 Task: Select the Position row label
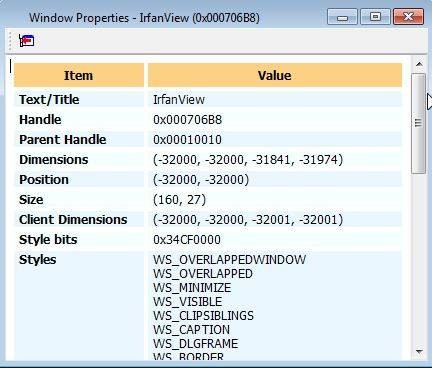coord(44,179)
